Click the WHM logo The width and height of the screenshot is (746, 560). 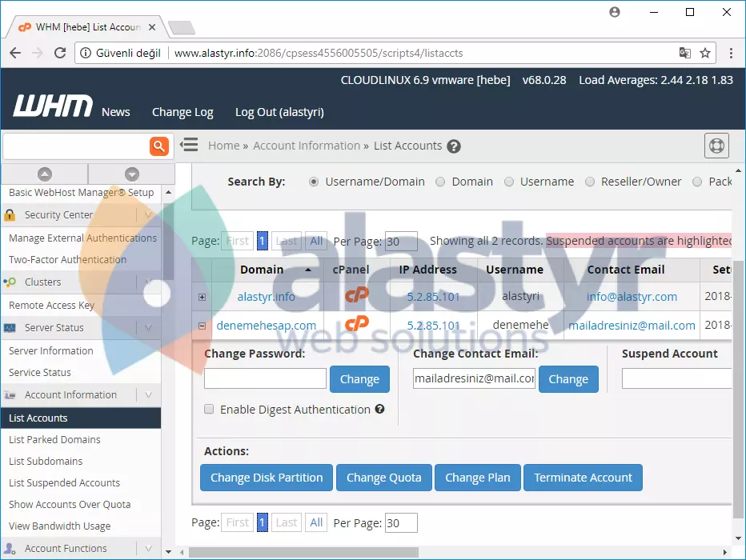click(53, 106)
